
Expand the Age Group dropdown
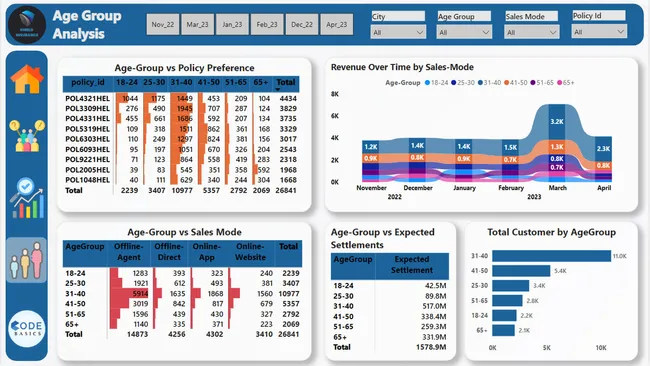pos(464,32)
